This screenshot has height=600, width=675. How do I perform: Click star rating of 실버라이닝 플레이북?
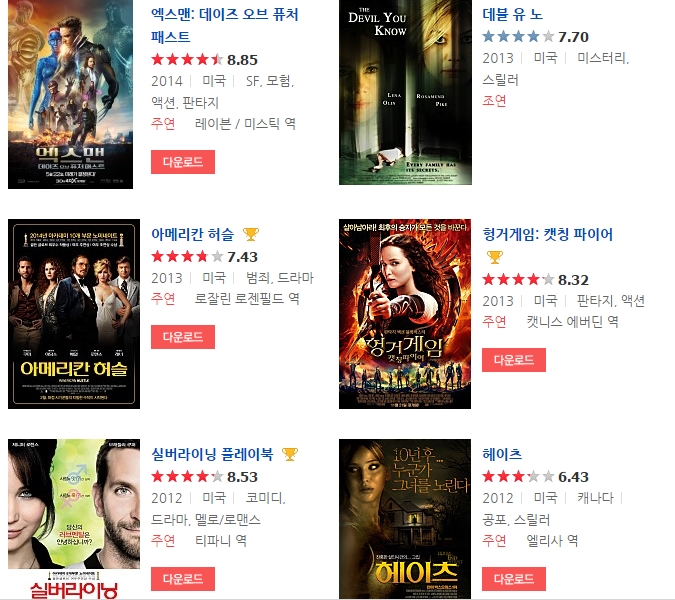coord(187,476)
